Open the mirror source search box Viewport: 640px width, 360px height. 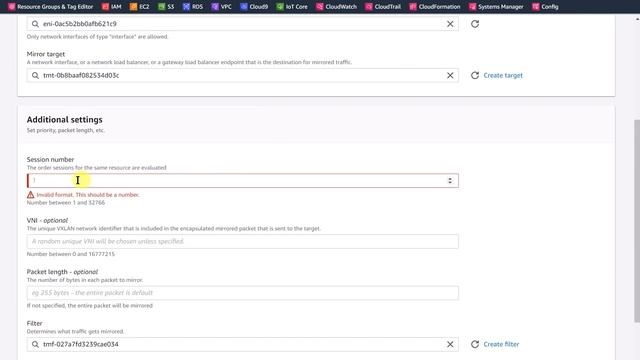click(242, 24)
